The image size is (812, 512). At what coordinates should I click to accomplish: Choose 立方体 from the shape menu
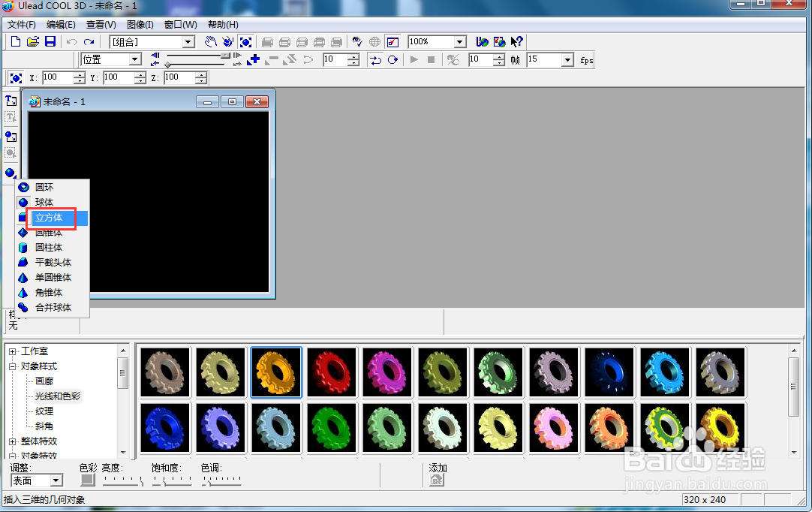(x=53, y=218)
